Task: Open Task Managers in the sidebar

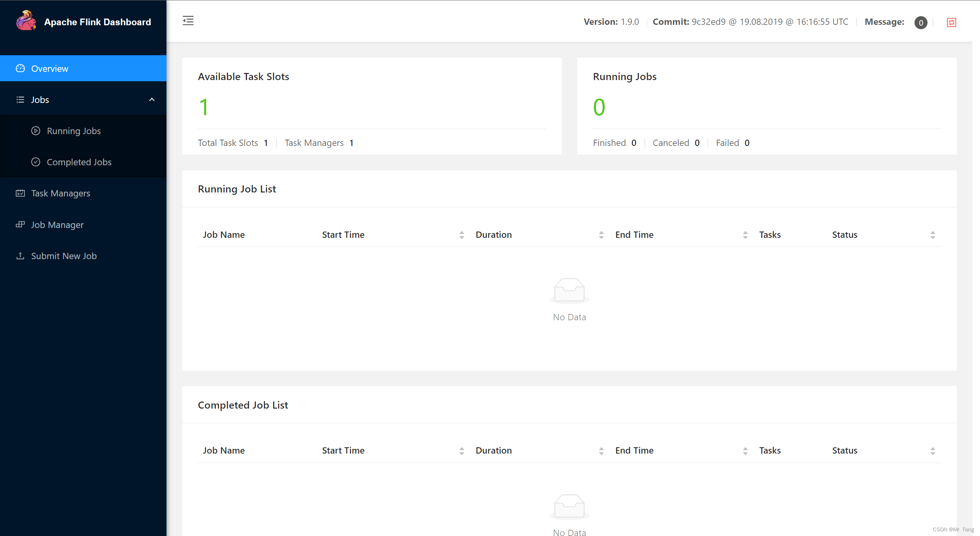Action: pos(61,193)
